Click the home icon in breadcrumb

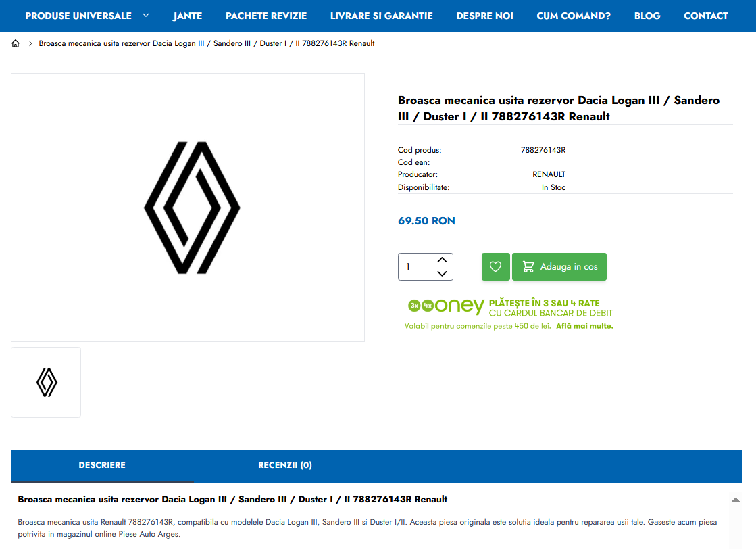coord(16,43)
